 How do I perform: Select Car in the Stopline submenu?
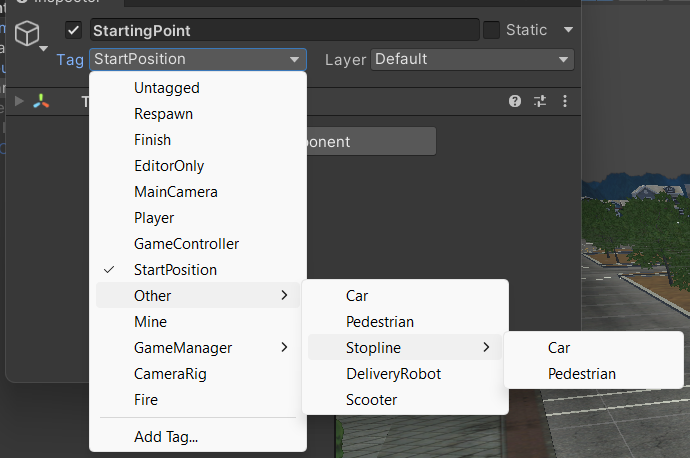(594, 348)
